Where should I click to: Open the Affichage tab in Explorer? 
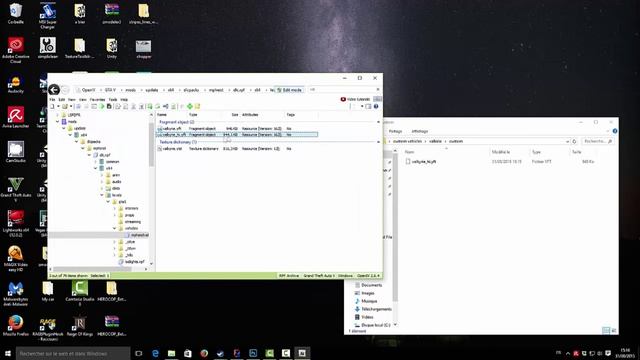point(420,131)
